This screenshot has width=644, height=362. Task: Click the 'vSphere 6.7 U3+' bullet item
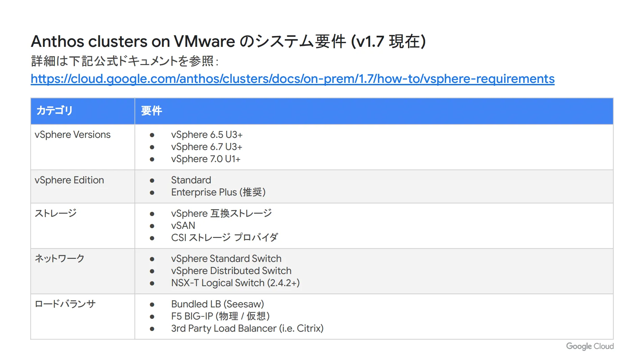207,147
